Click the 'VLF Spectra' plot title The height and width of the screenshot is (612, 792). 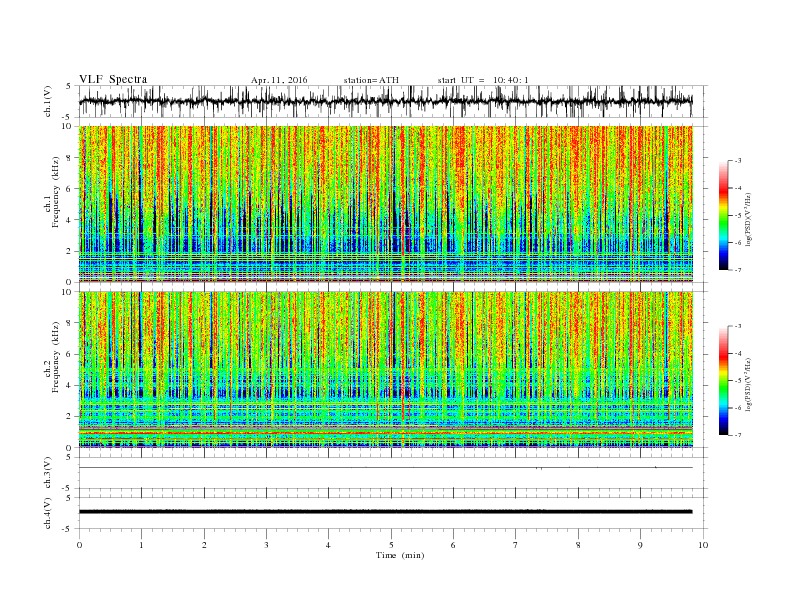click(x=113, y=79)
